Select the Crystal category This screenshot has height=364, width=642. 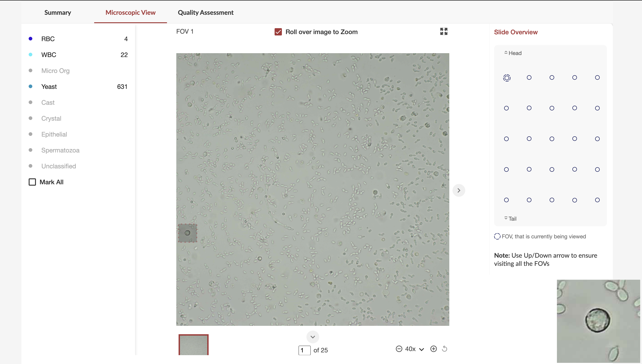[51, 118]
